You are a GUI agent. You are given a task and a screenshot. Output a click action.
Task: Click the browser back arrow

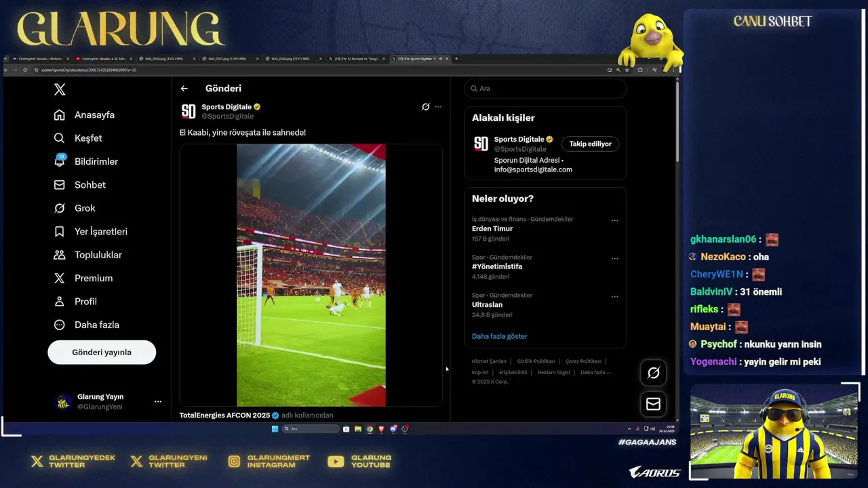click(7, 70)
